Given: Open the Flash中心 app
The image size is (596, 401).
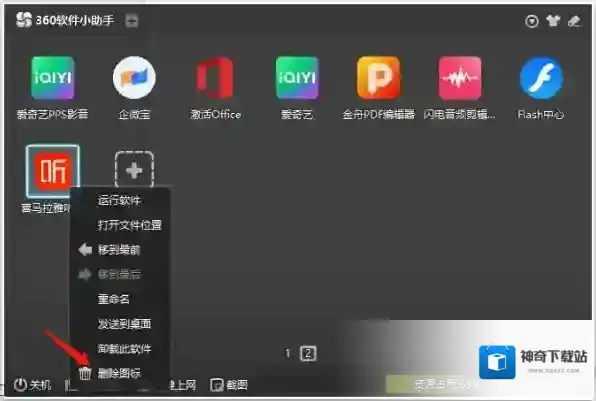Looking at the screenshot, I should (541, 78).
